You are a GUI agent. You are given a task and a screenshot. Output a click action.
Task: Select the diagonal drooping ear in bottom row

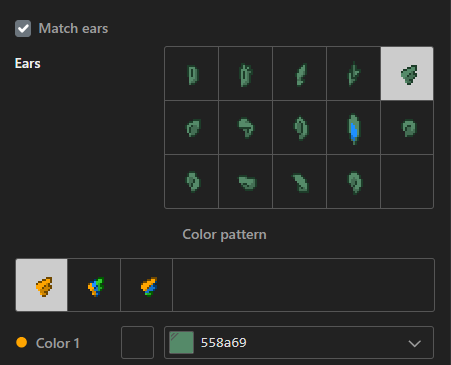(300, 182)
